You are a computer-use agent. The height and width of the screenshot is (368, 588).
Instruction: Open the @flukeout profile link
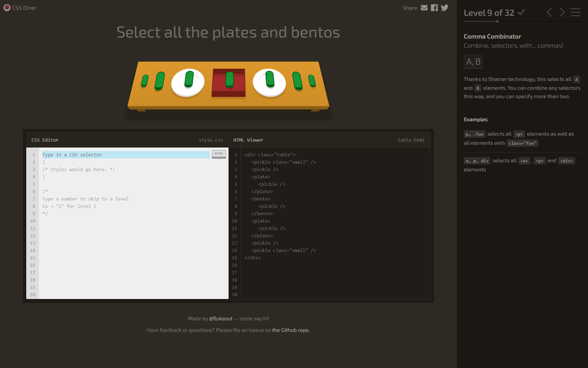click(x=220, y=318)
